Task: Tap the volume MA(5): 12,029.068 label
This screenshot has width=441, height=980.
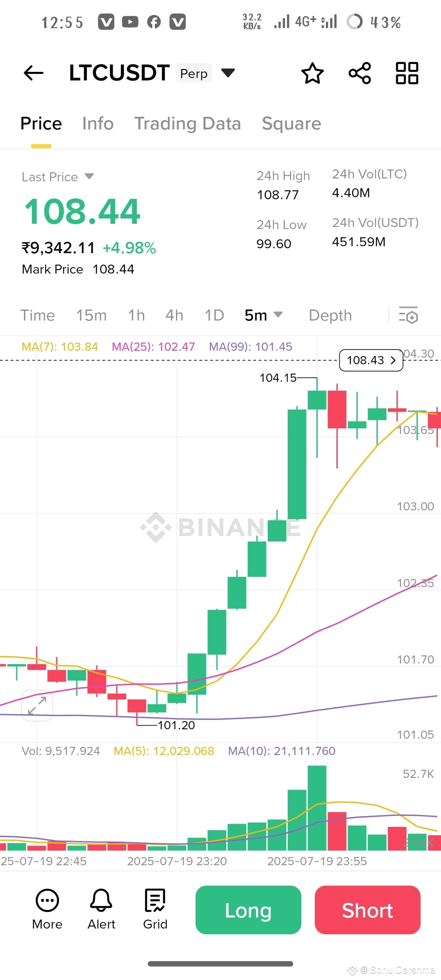Action: pos(164,751)
